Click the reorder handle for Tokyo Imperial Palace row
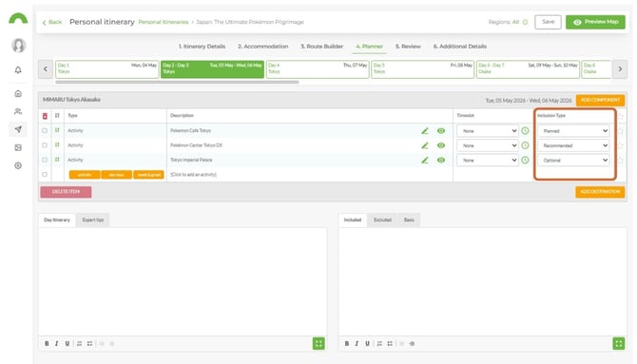637x364 pixels. click(x=57, y=160)
